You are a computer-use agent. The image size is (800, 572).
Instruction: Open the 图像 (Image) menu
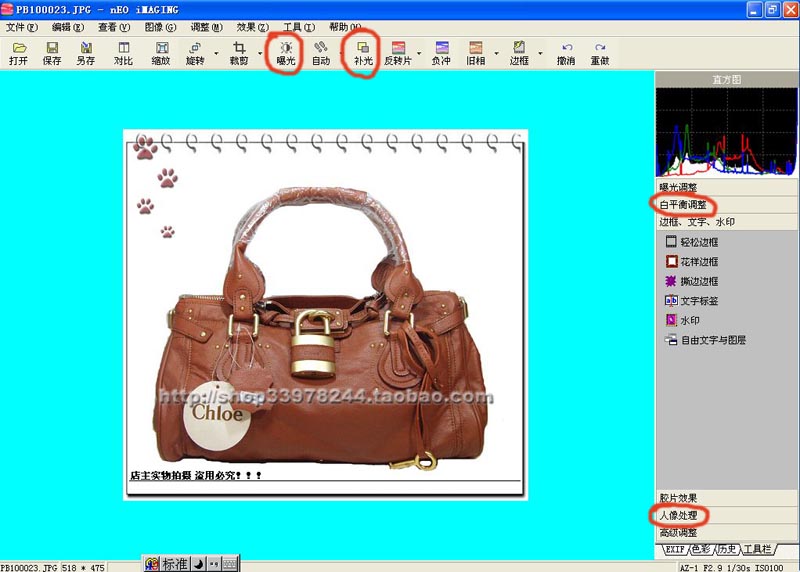[160, 27]
